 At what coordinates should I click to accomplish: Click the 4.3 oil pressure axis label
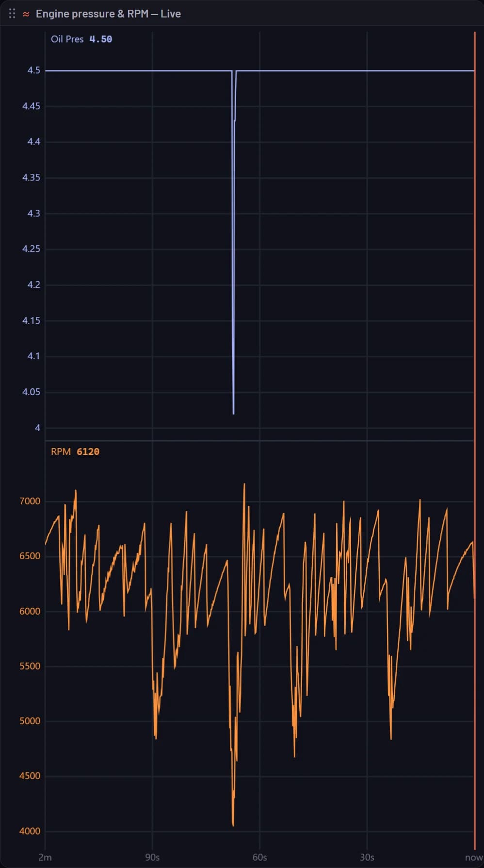(x=34, y=214)
